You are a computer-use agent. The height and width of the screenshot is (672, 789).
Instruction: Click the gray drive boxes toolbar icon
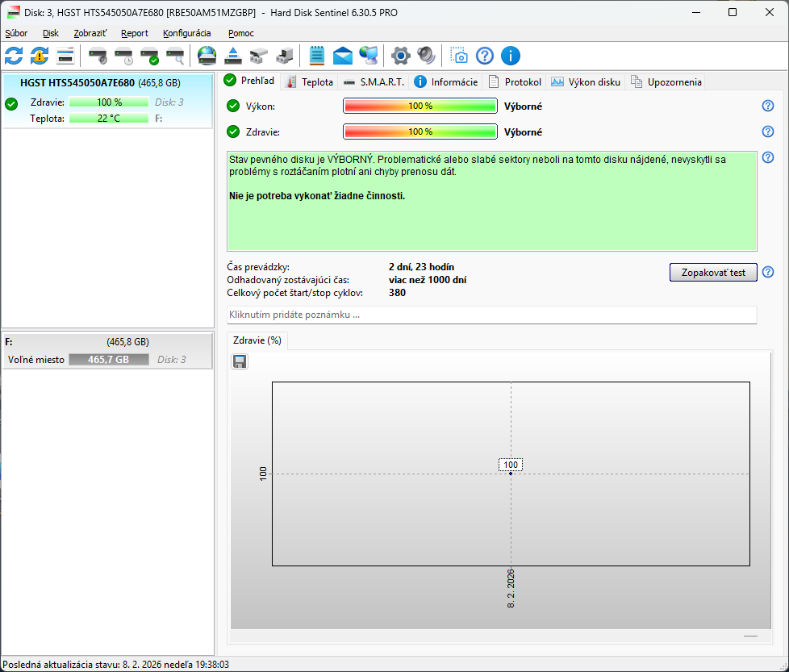pos(259,56)
